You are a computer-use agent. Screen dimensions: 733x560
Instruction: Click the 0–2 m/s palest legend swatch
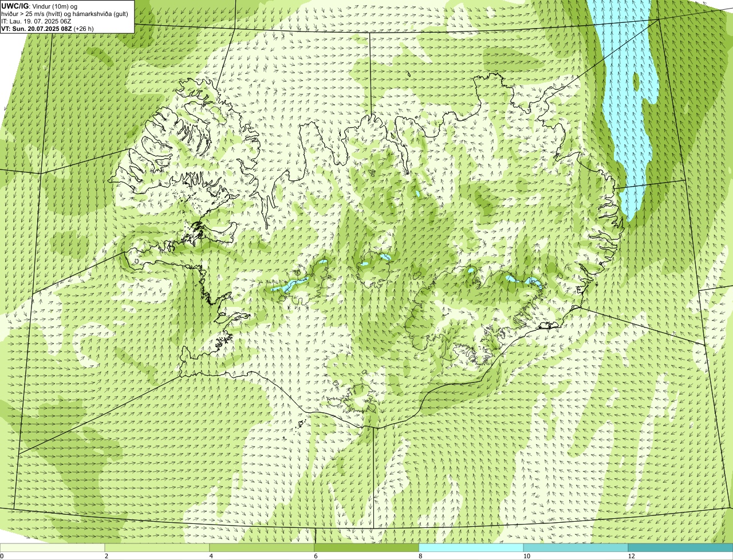pyautogui.click(x=53, y=547)
